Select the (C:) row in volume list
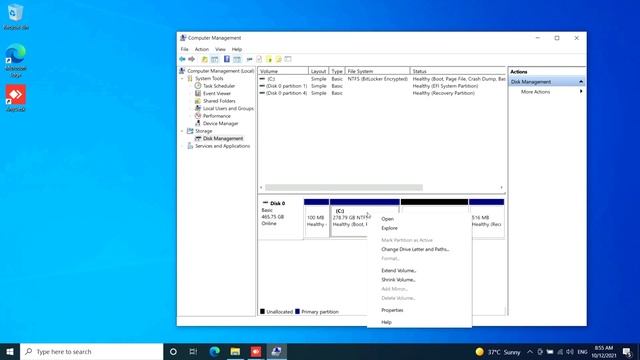Screen dimensions: 640x360 (x=382, y=79)
